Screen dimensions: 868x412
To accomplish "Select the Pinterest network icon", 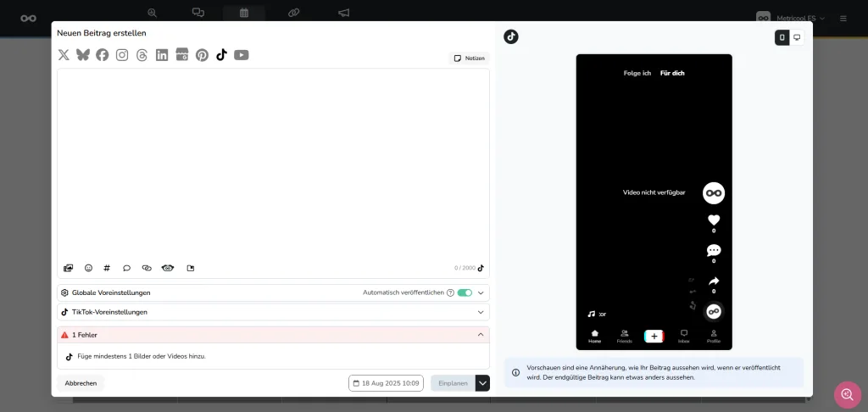I will [202, 55].
